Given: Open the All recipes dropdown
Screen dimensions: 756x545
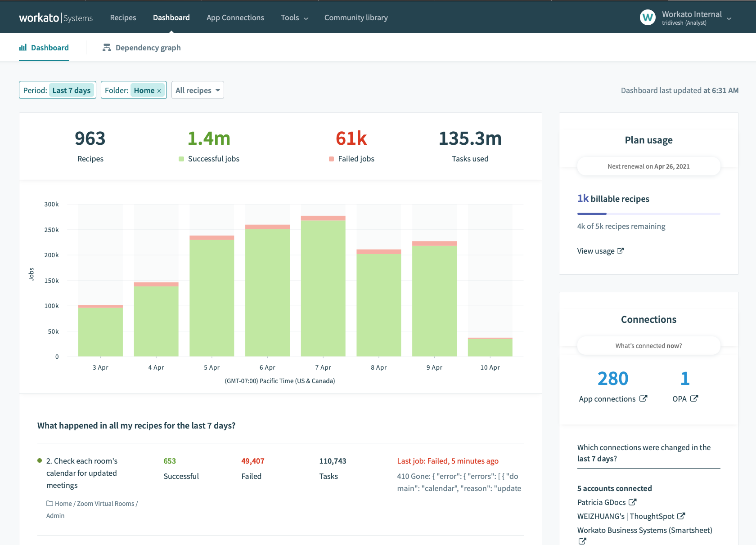Looking at the screenshot, I should click(198, 90).
